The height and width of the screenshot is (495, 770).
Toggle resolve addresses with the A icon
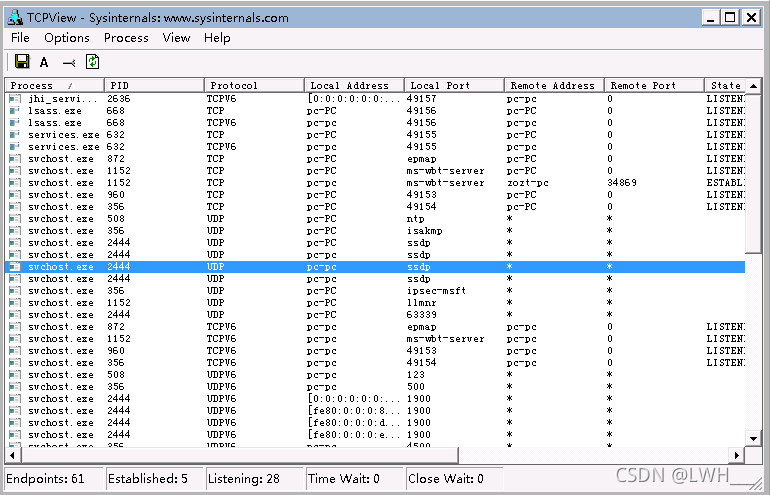point(44,62)
